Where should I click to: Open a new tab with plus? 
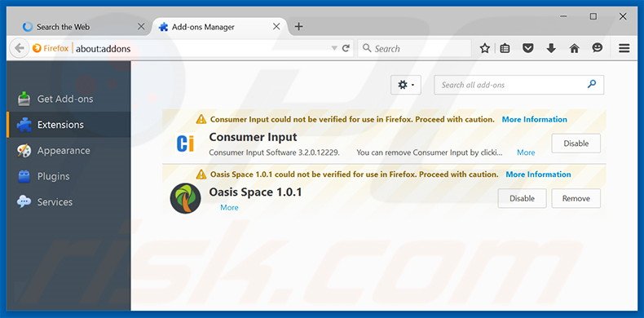pyautogui.click(x=298, y=27)
